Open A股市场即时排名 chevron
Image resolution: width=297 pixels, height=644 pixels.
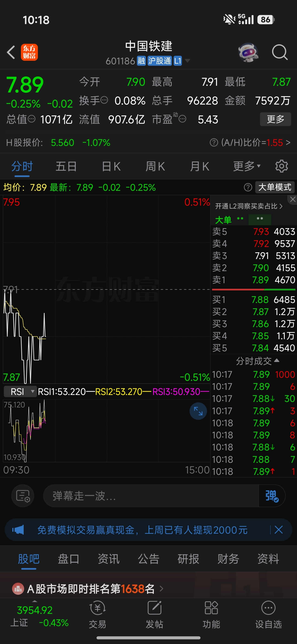click(x=161, y=589)
